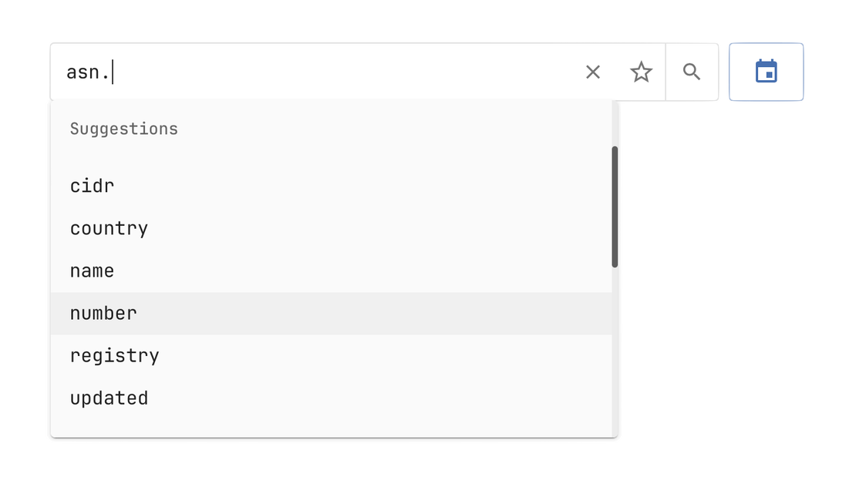This screenshot has width=856, height=504.
Task: Clear the query with the X icon
Action: point(592,72)
